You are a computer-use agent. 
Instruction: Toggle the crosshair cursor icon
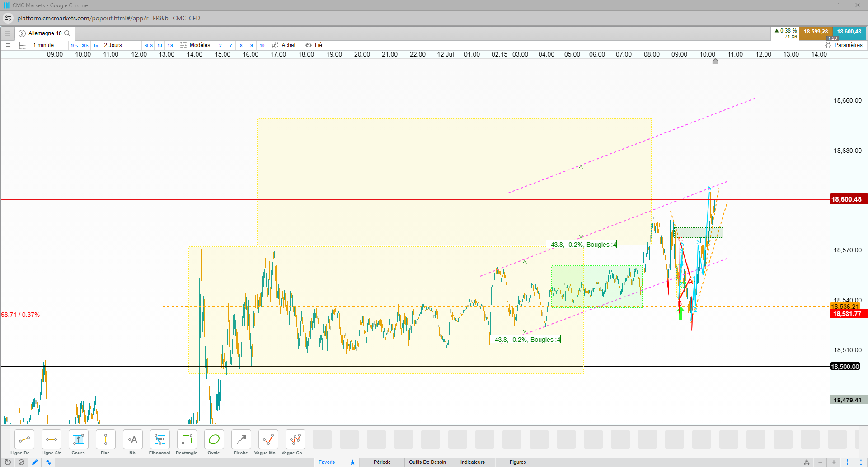click(x=847, y=462)
